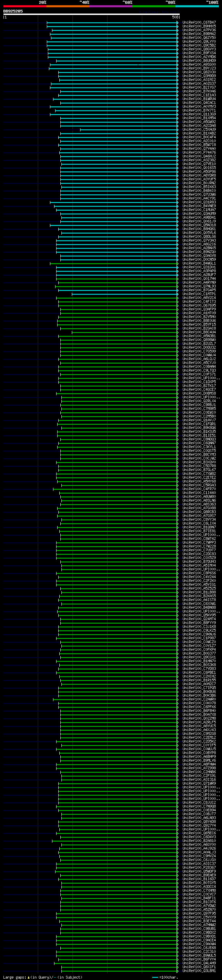222x980 pixels.
Task: Select hit label UniRef100_Q113G9
Action: pos(199,114)
